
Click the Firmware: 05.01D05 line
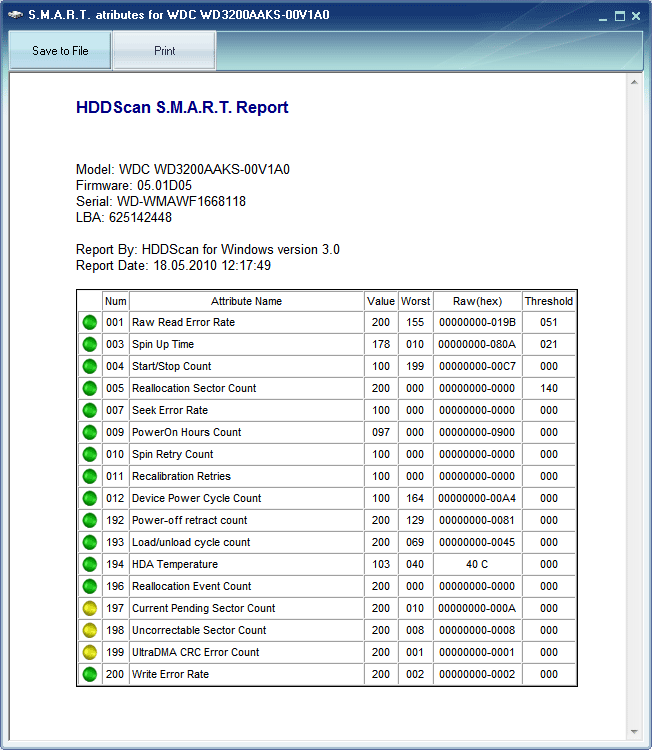(x=134, y=186)
